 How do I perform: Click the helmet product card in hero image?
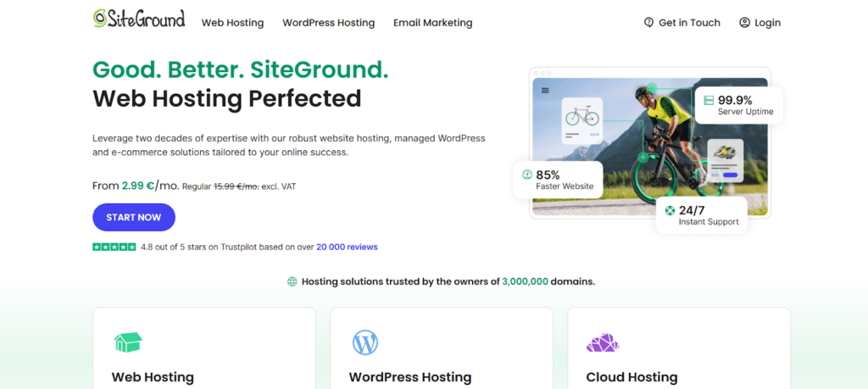click(726, 160)
